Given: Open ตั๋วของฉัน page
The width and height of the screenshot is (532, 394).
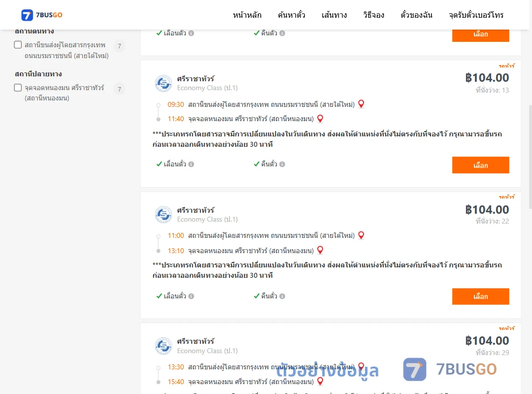Looking at the screenshot, I should pyautogui.click(x=416, y=15).
